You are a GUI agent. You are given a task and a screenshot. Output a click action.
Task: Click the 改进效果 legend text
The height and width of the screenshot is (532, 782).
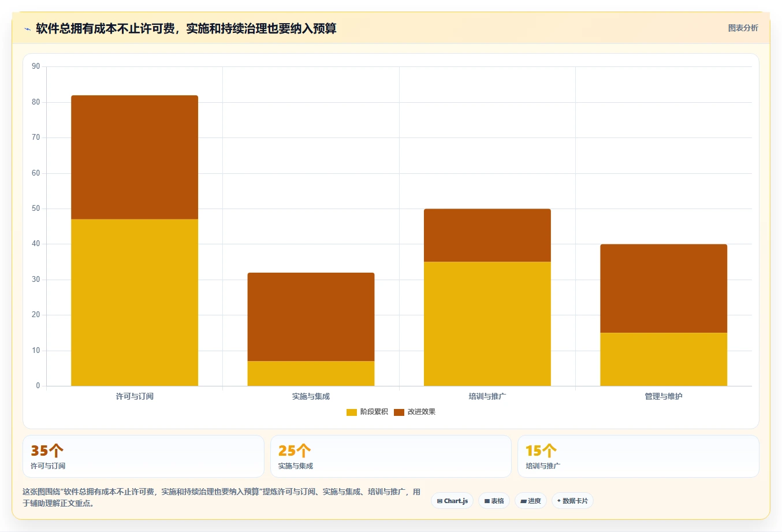point(422,412)
